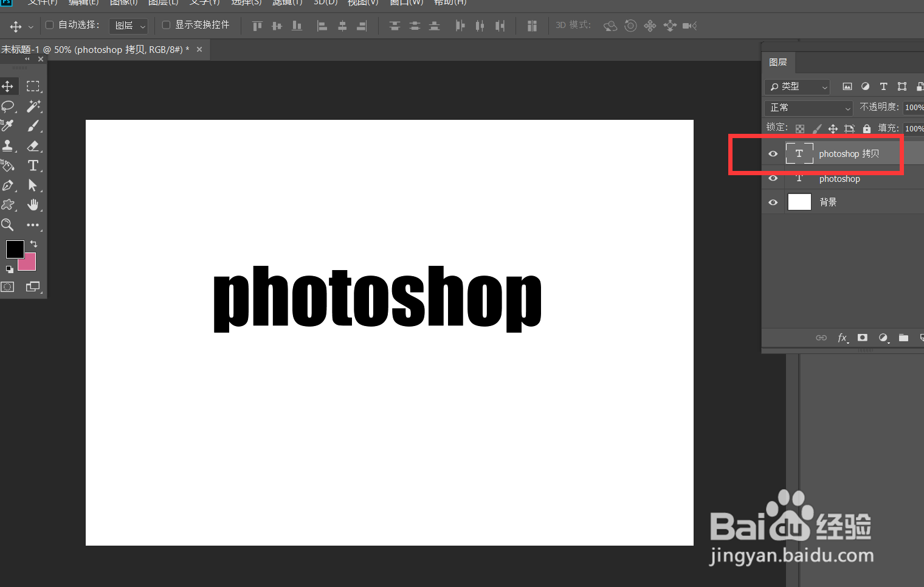Switch to the 未标题-1 document tab
The image size is (924, 587).
pos(95,50)
